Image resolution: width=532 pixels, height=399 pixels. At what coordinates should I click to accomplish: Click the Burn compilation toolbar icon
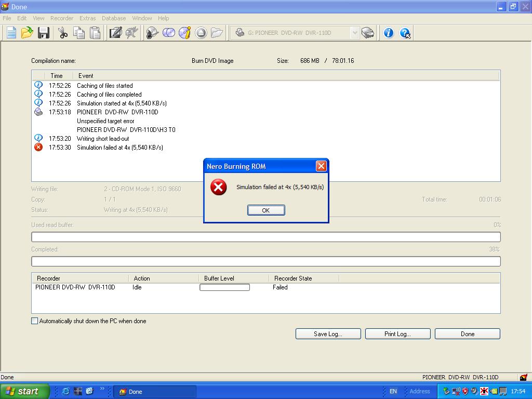(152, 33)
